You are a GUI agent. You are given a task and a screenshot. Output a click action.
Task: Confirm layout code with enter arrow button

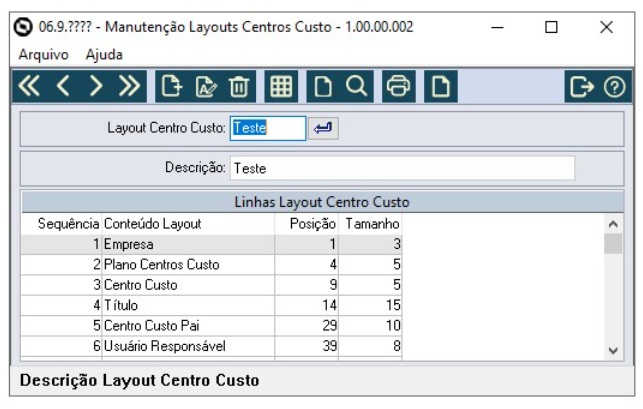(x=323, y=128)
